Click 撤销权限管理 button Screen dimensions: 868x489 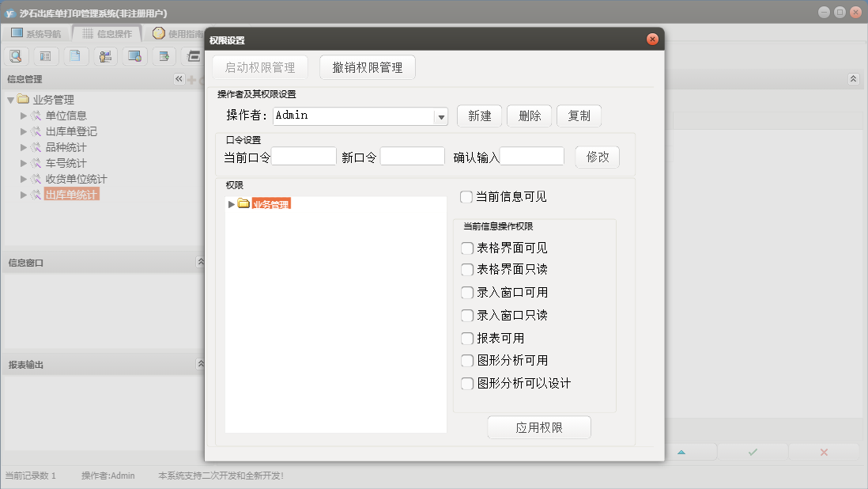[368, 67]
